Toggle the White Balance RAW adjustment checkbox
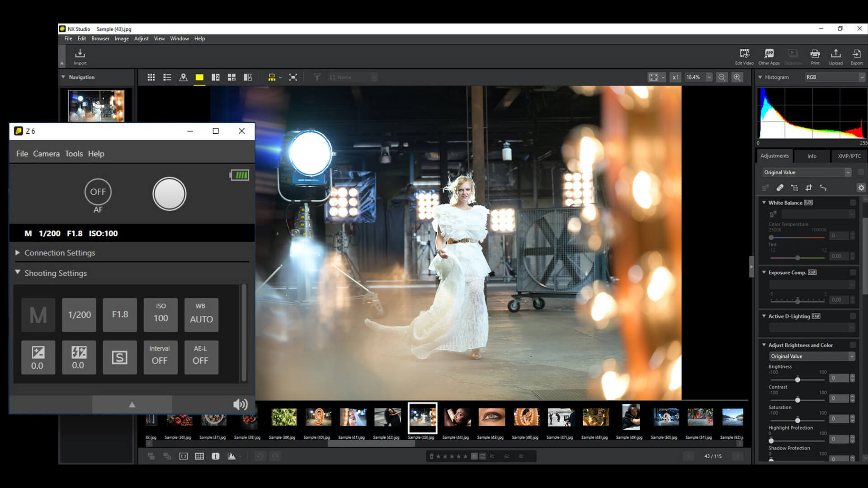The image size is (868, 488). 854,202
